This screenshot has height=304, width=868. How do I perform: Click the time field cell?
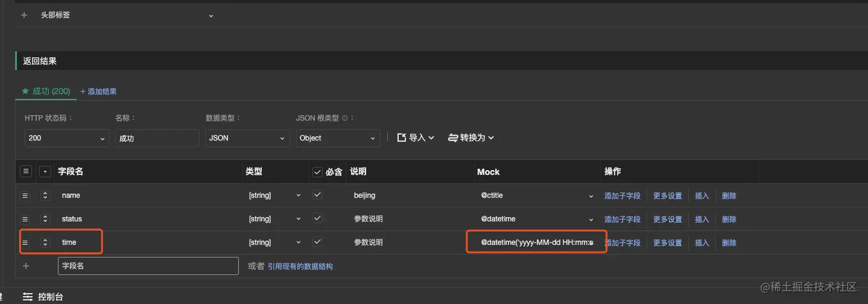tap(148, 242)
